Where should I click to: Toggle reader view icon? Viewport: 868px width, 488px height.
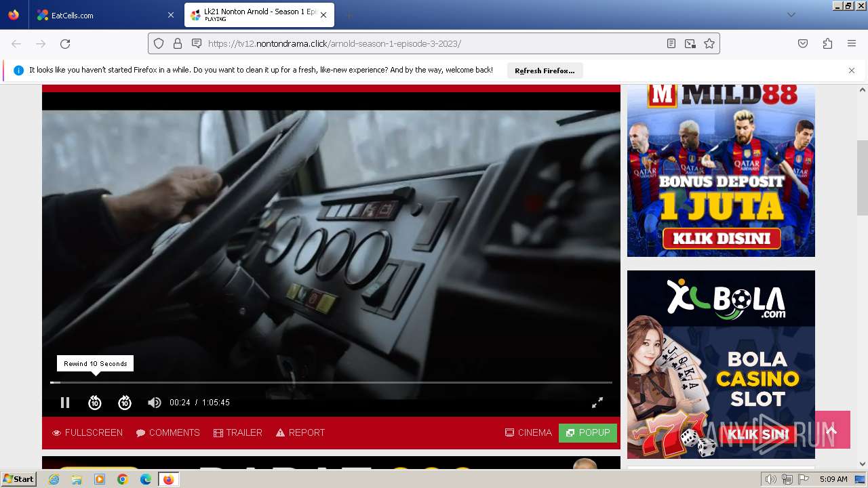tap(671, 43)
